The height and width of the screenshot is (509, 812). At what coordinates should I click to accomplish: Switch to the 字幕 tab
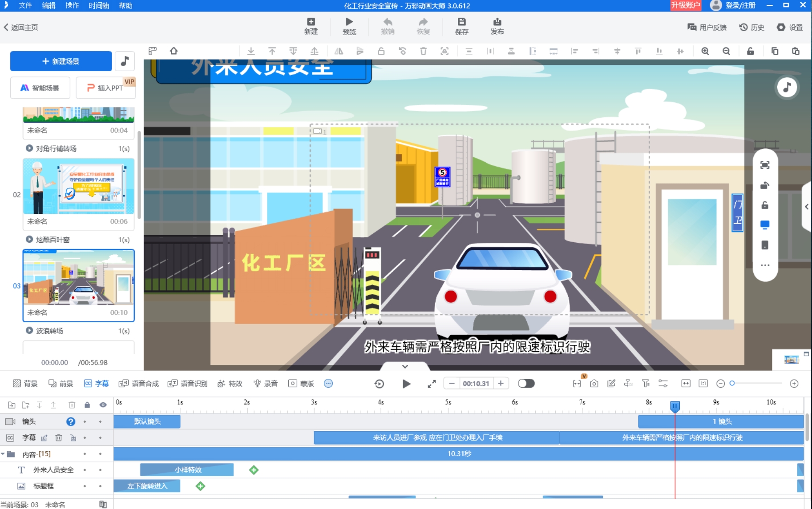point(97,384)
